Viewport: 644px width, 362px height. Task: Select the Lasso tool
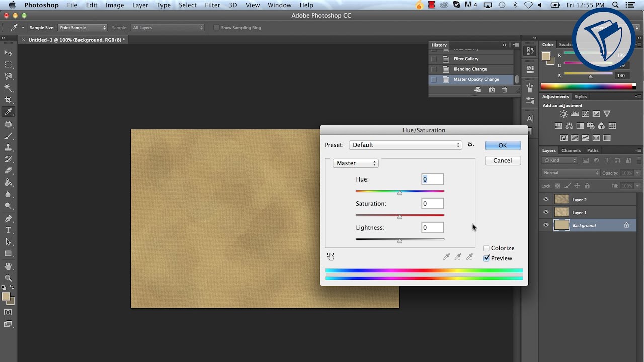pyautogui.click(x=8, y=76)
